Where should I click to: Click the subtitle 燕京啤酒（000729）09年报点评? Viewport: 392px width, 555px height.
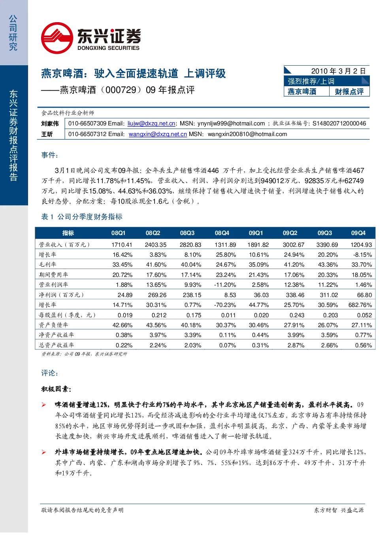click(x=118, y=90)
